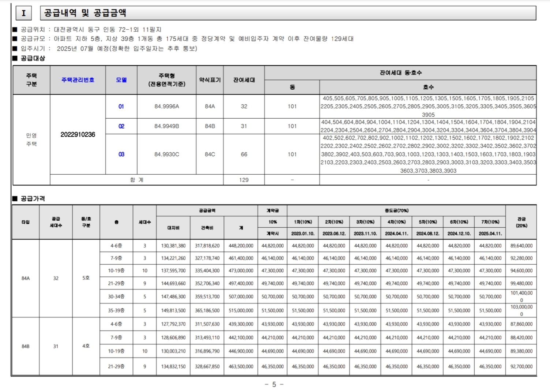Viewport: 550px width, 392px height.
Task: Click the 30-34층 floor row label
Action: click(x=116, y=297)
